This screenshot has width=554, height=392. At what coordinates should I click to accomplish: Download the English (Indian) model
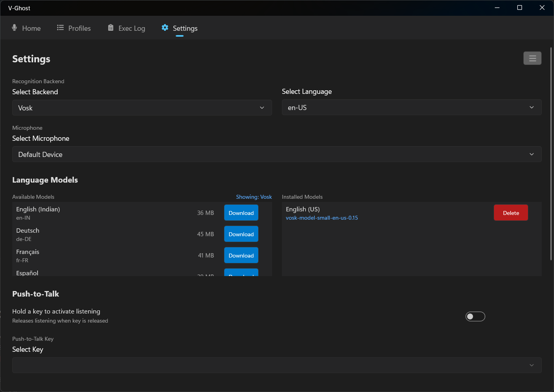241,213
